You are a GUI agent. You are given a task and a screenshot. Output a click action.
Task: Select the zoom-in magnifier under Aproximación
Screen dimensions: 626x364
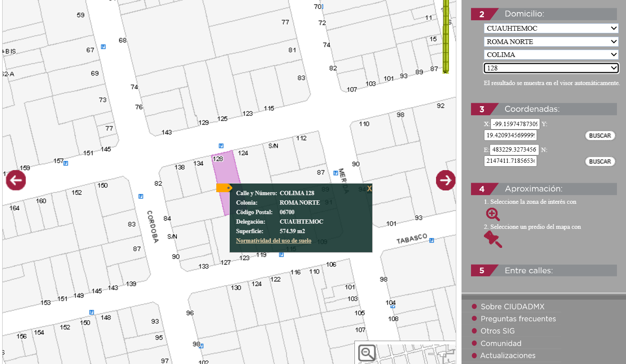pyautogui.click(x=493, y=214)
